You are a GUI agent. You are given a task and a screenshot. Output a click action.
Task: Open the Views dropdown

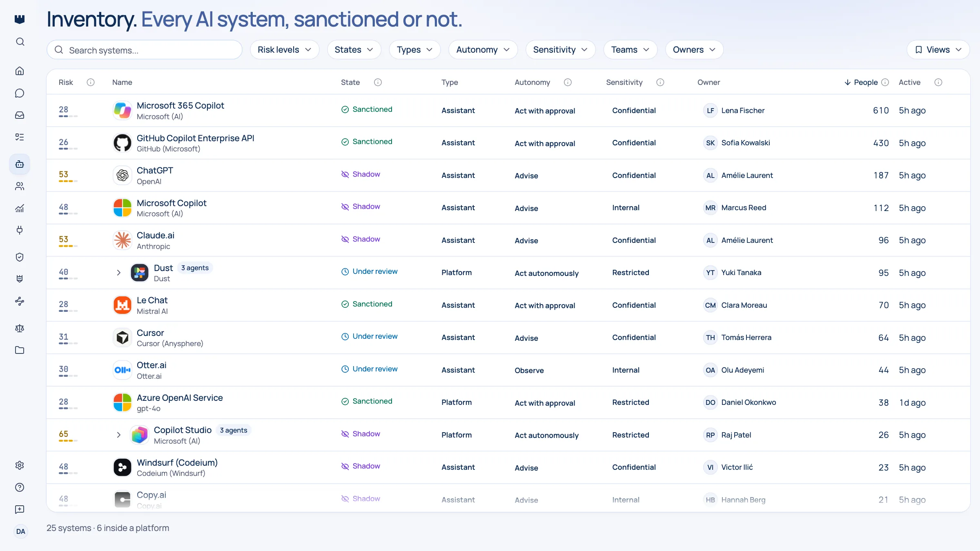click(x=938, y=50)
